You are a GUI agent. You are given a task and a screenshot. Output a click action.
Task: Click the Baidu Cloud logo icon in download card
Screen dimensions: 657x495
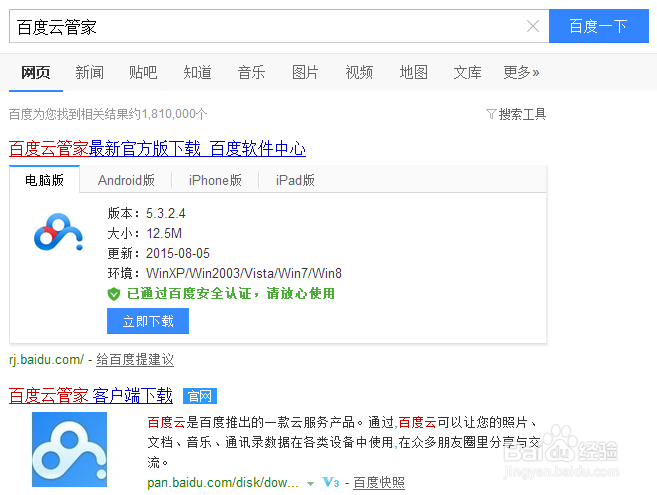(x=58, y=232)
